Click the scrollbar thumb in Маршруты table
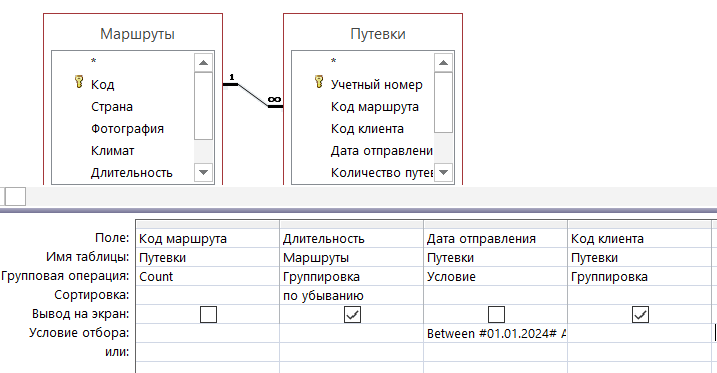This screenshot has height=373, width=717. [203, 106]
